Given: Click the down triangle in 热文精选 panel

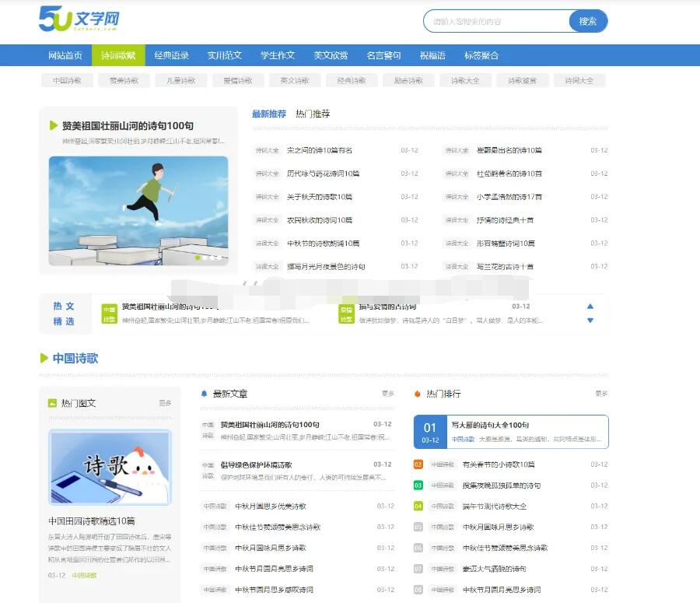Looking at the screenshot, I should [590, 318].
